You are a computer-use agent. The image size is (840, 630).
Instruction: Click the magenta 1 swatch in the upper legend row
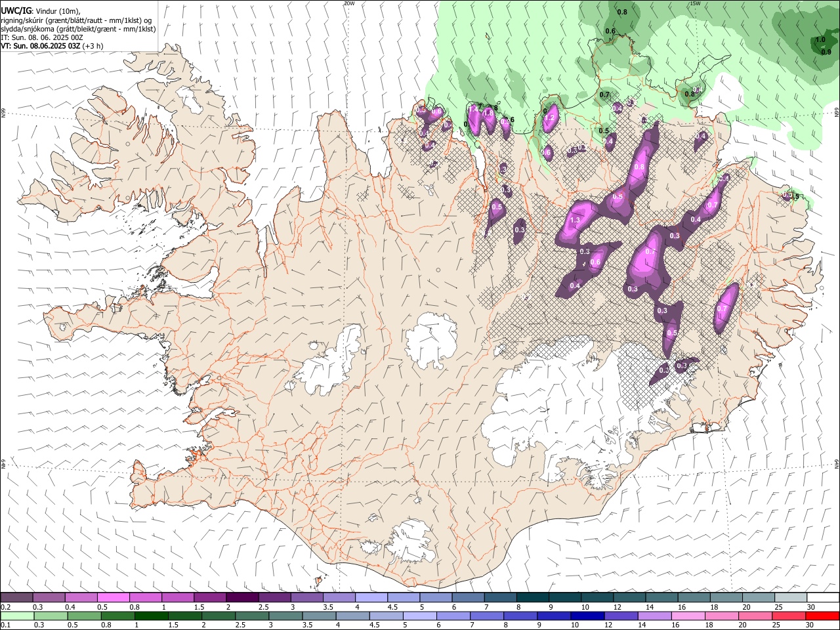point(178,597)
